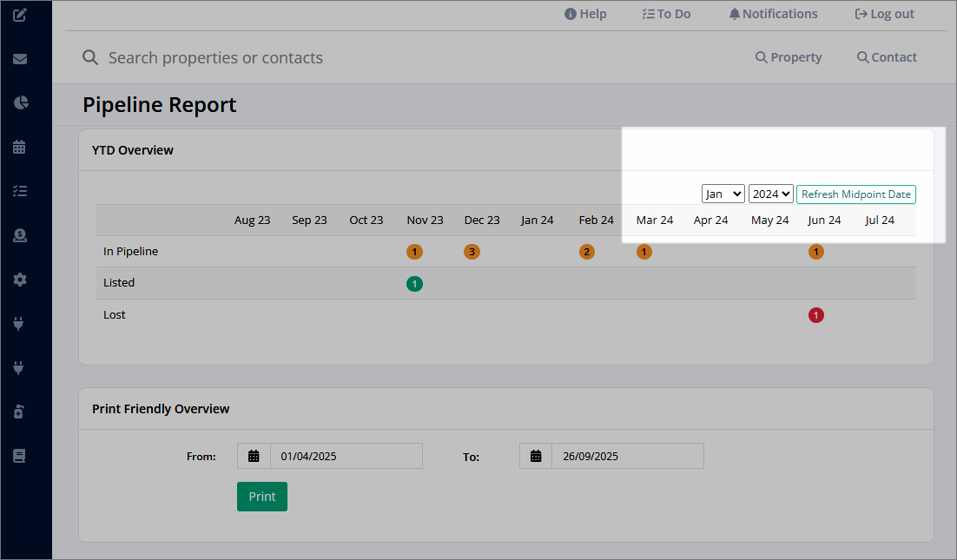957x560 pixels.
Task: Open the pie chart reports icon
Action: tap(20, 102)
